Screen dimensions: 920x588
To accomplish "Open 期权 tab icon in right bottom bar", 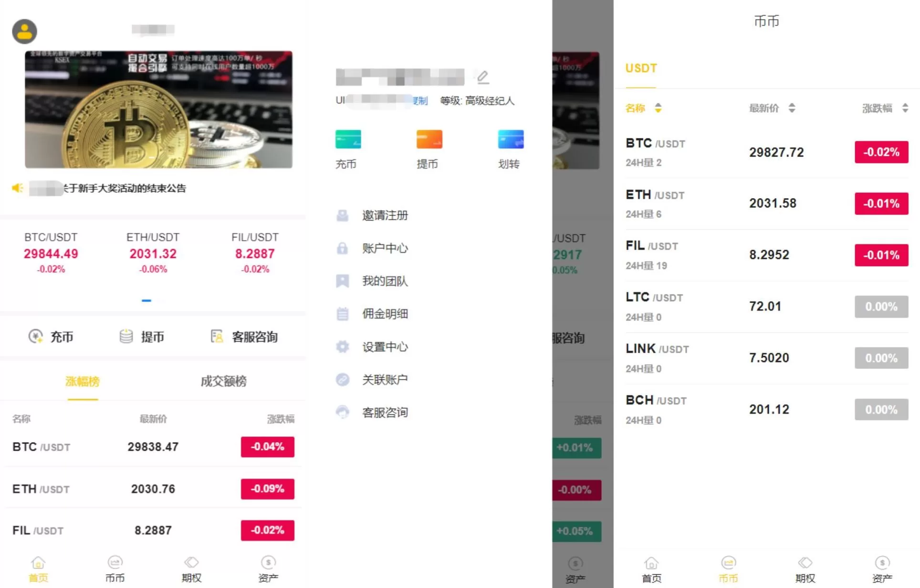I will point(805,563).
